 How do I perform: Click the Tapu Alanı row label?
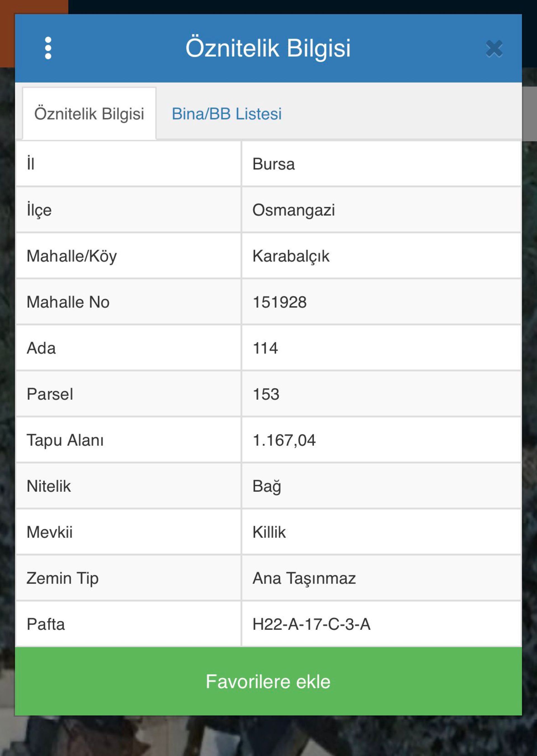(x=65, y=440)
